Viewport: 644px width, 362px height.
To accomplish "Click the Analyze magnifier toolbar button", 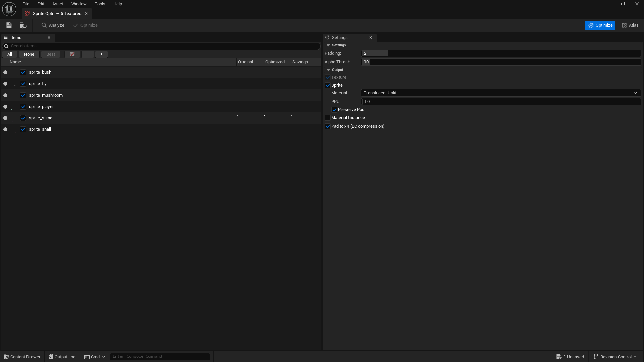I will pyautogui.click(x=53, y=25).
